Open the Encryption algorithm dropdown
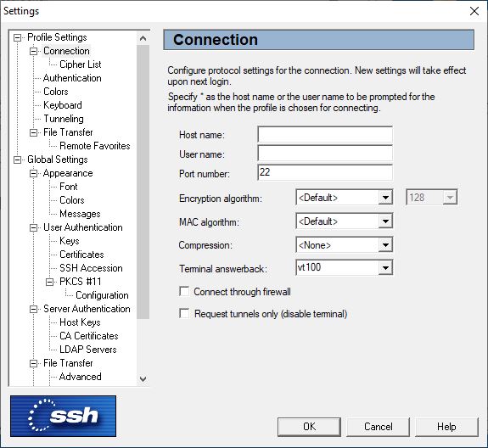 point(385,198)
